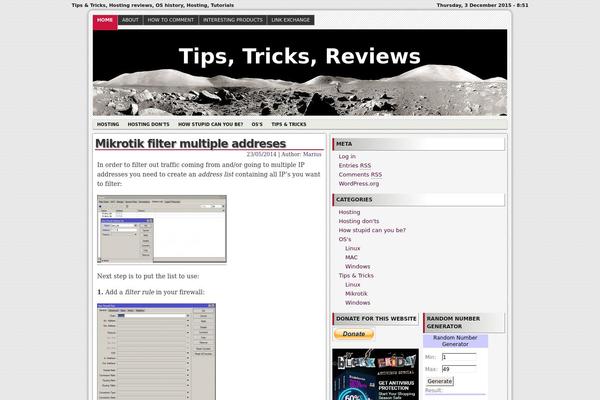Click the Random Number Generator widget title link
This screenshot has width=600, height=400.
click(x=455, y=341)
